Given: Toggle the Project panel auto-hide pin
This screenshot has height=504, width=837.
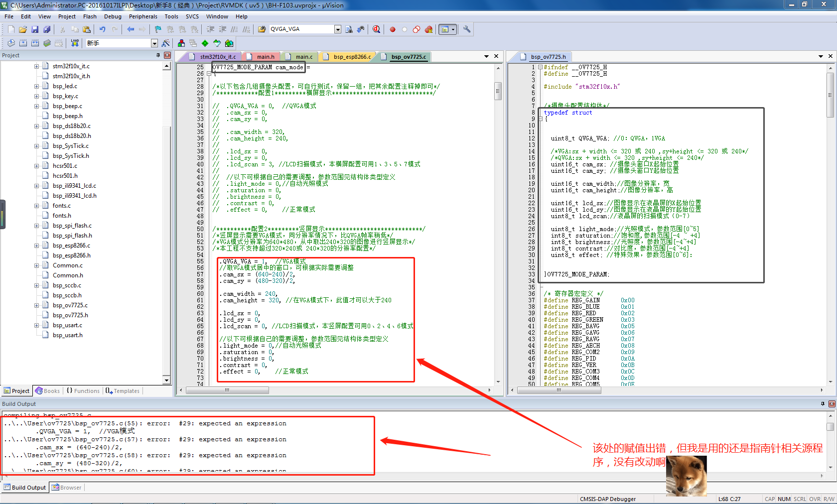Looking at the screenshot, I should [158, 55].
